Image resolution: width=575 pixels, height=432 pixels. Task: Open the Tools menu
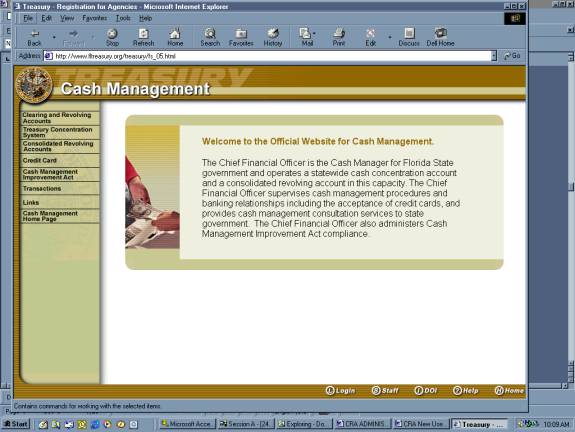pos(123,18)
